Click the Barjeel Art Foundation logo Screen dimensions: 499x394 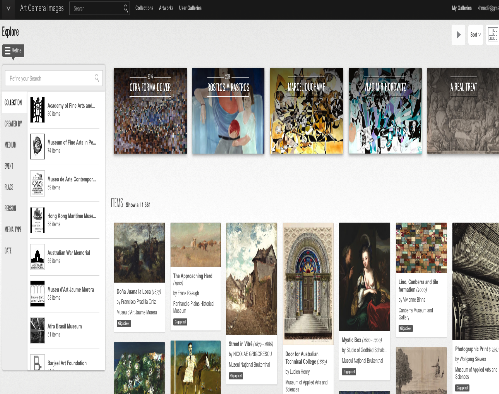(x=37, y=362)
